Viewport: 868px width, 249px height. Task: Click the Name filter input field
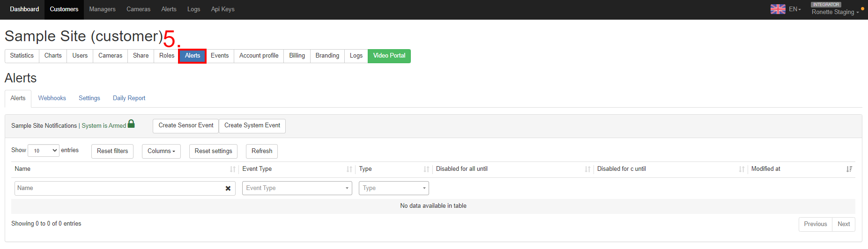click(119, 188)
